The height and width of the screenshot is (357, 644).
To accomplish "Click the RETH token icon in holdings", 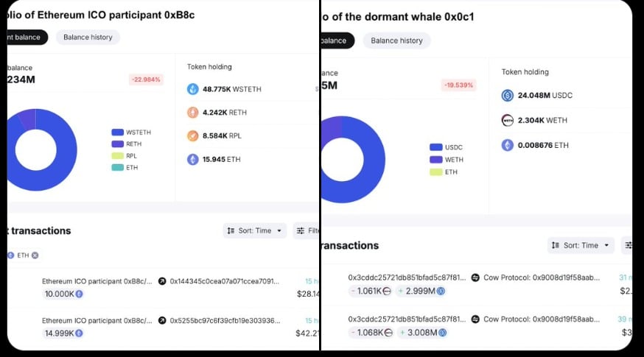I will [x=193, y=113].
